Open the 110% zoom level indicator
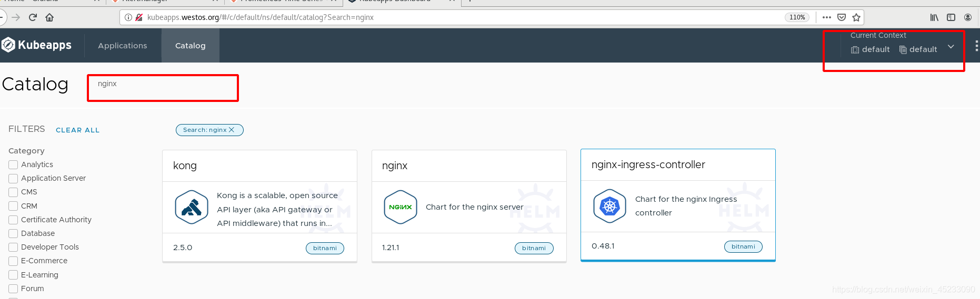Screen dimensions: 980x299 click(797, 17)
